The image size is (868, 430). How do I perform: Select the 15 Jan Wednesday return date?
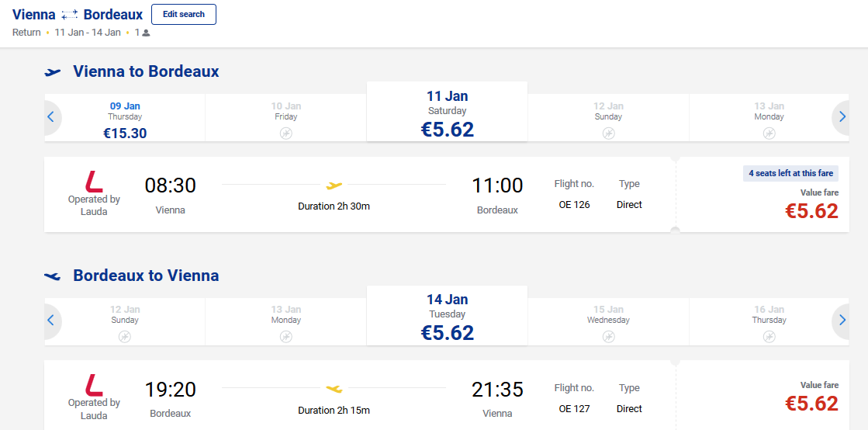(608, 321)
